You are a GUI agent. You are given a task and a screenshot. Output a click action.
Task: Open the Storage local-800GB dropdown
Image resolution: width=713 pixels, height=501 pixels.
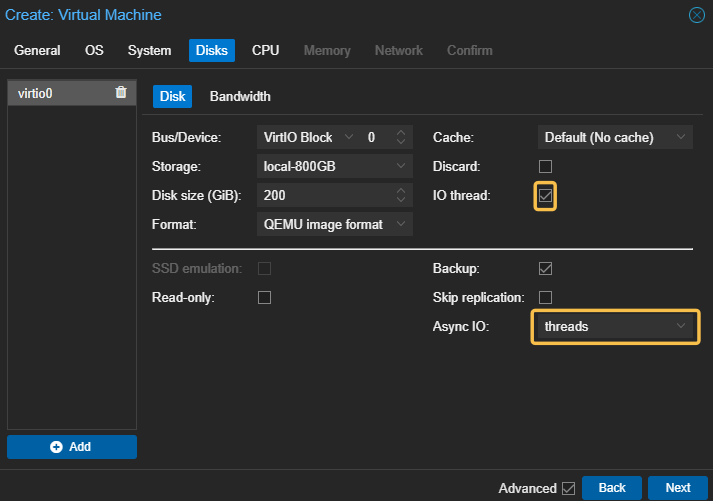[401, 166]
